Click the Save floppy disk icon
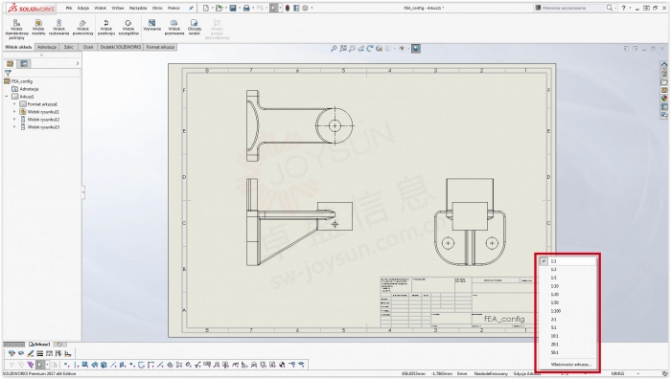 (x=233, y=8)
